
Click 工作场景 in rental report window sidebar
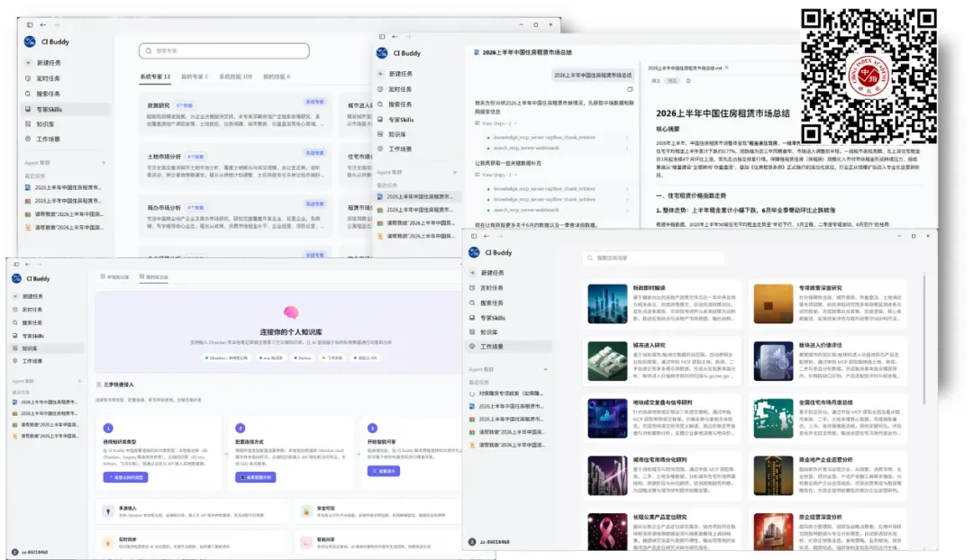[x=400, y=149]
